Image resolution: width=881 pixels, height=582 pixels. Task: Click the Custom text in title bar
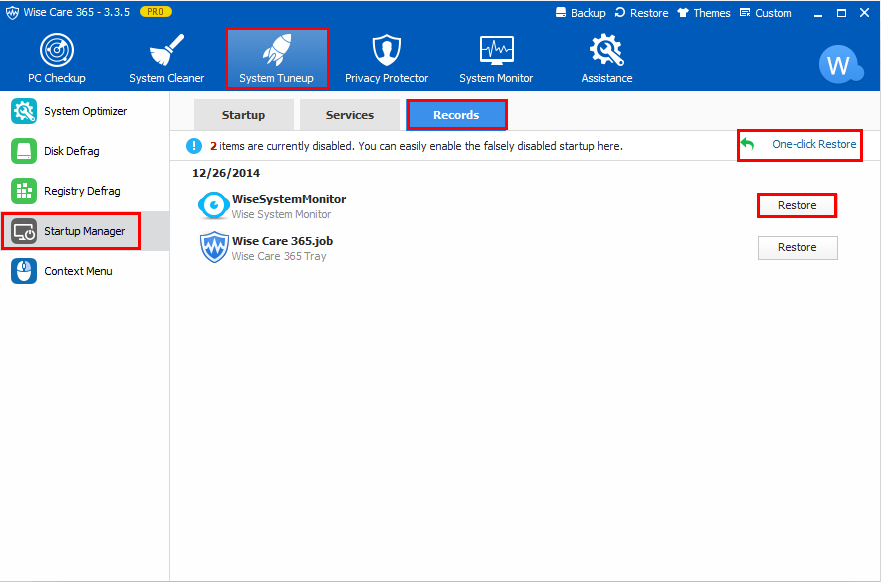774,13
